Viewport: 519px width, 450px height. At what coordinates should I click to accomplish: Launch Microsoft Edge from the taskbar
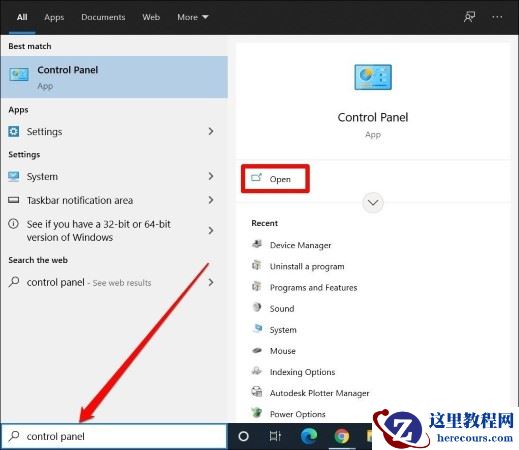click(x=309, y=436)
